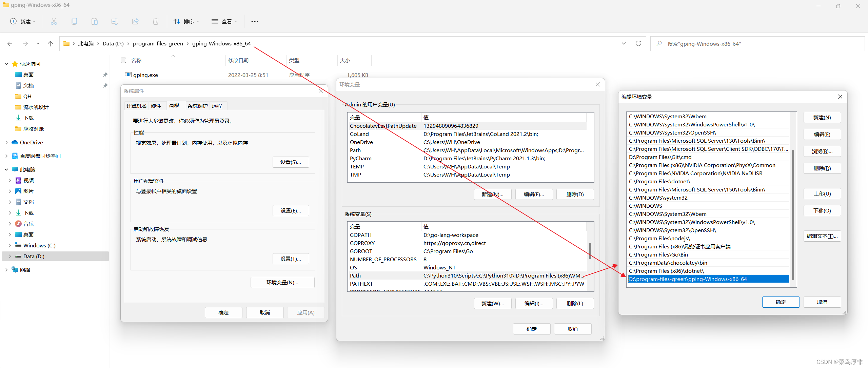Click the Up directory arrow icon

tap(51, 43)
